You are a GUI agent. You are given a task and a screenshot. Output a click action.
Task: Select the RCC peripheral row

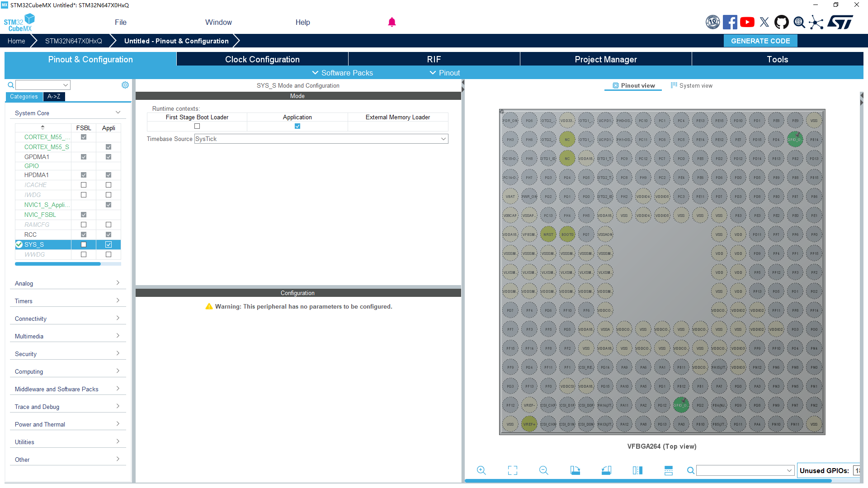[x=68, y=235]
